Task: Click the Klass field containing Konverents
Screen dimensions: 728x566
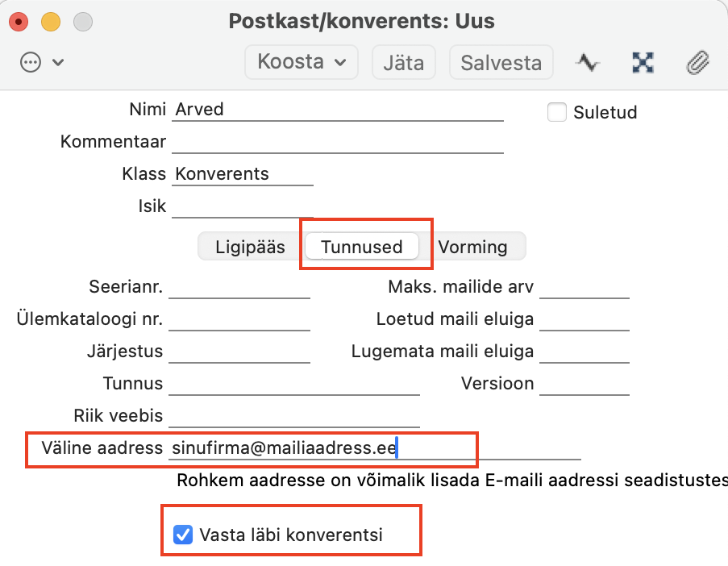Action: click(x=243, y=174)
